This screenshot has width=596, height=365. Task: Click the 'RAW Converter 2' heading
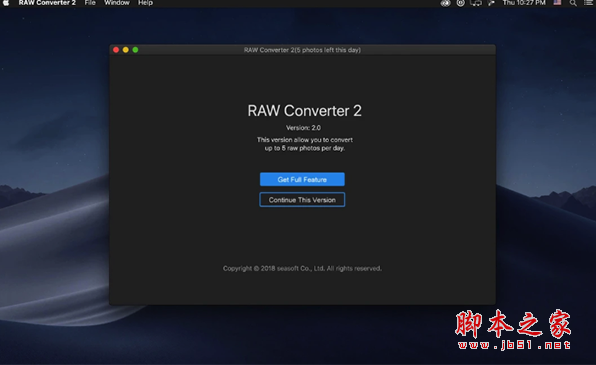pos(304,111)
